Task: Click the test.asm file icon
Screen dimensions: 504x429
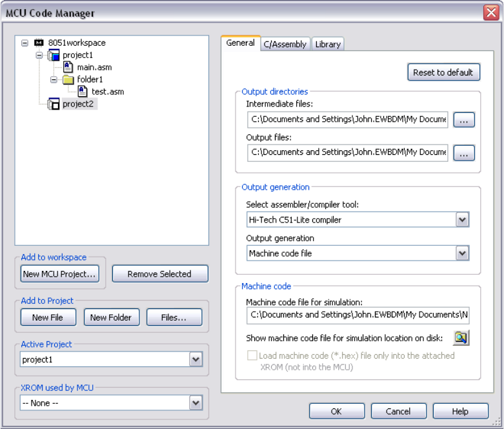Action: [83, 92]
